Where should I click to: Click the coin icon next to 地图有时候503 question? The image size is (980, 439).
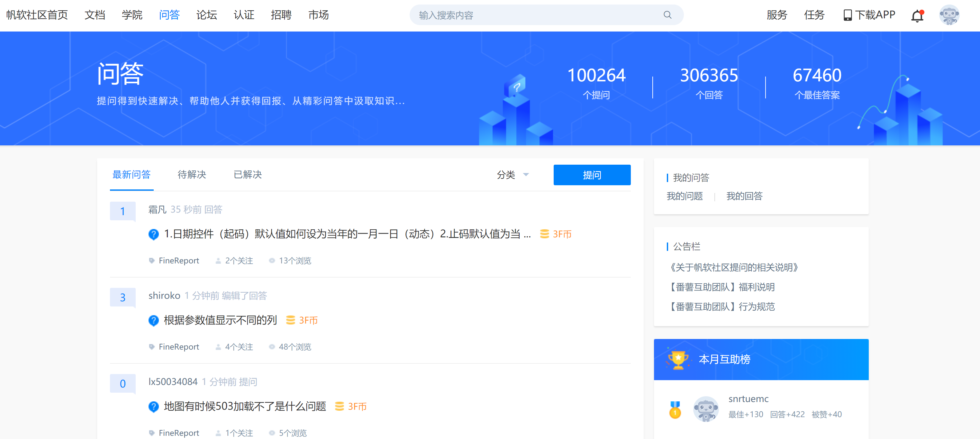(x=339, y=406)
